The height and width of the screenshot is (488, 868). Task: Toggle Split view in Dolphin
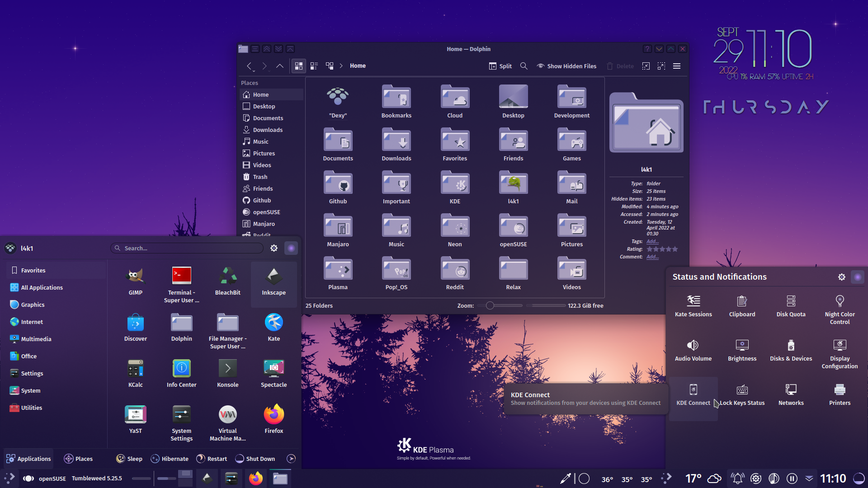[500, 66]
